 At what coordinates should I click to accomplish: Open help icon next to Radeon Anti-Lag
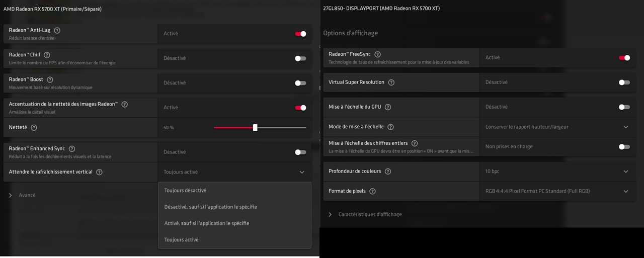[x=57, y=31]
